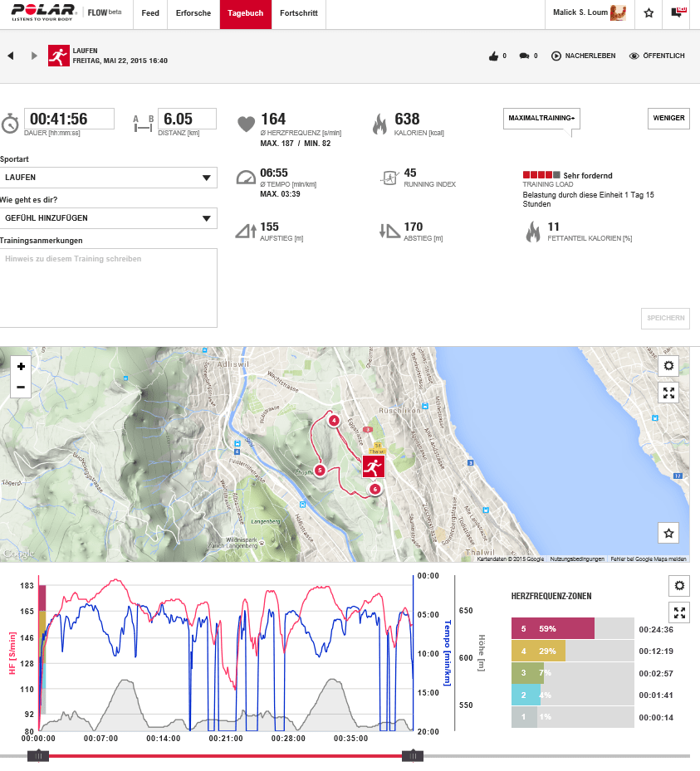Zoom out on the map
700x771 pixels.
pos(21,387)
